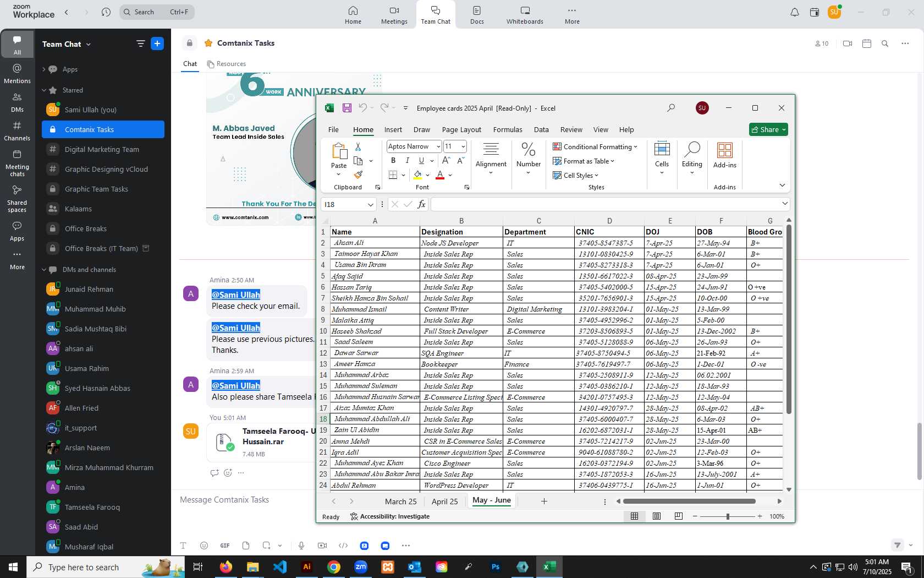
Task: Open Editing group in Excel ribbon
Action: [x=692, y=157]
